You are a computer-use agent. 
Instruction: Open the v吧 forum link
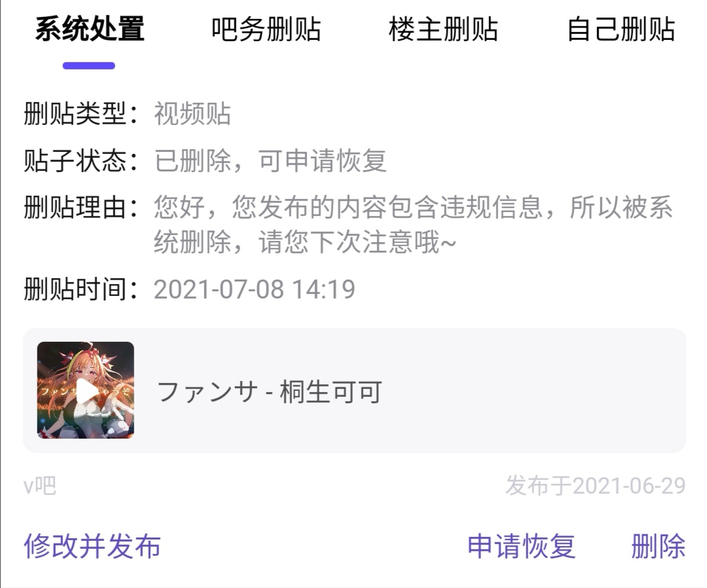(x=40, y=486)
